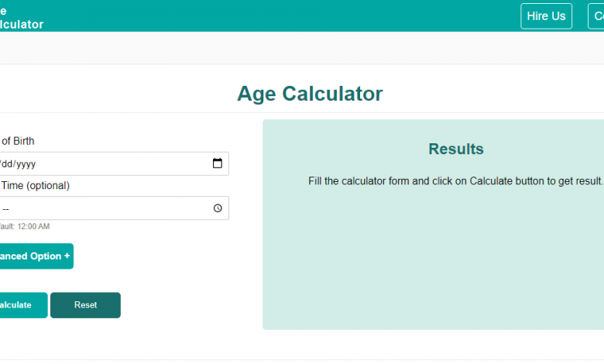Click the cut-off header button beside Hire Us
The image size is (604, 364).
[x=596, y=16]
